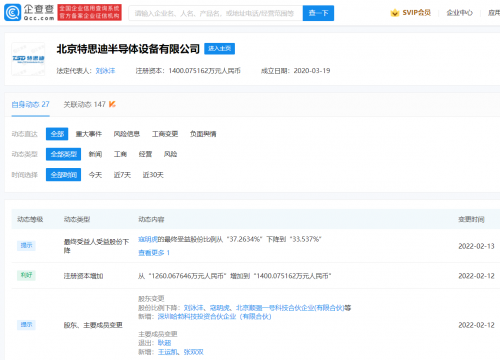This screenshot has width=500, height=360.
Task: Click the 关联动态 VIP badge icon
Action: pyautogui.click(x=112, y=104)
